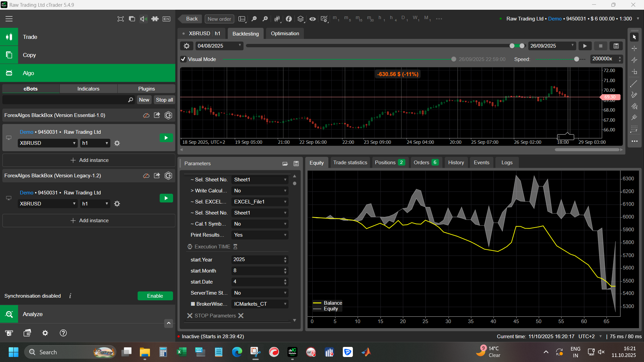The image size is (644, 362).
Task: Open the chart type candlestick icon
Action: (277, 19)
